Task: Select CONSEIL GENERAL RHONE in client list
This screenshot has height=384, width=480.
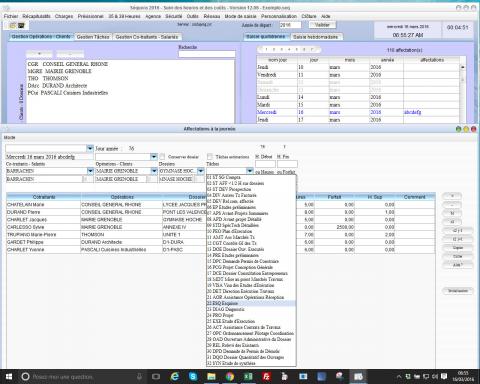Action: pyautogui.click(x=68, y=64)
